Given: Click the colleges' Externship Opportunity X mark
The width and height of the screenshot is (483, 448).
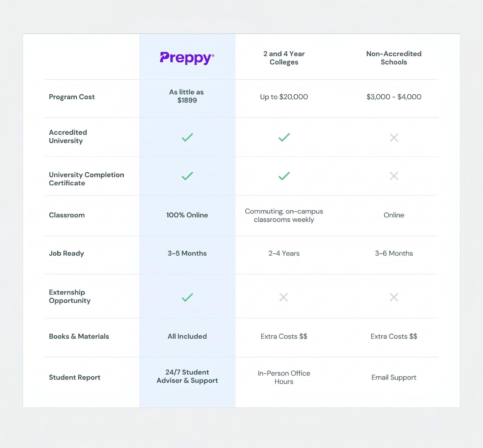Looking at the screenshot, I should pos(283,297).
